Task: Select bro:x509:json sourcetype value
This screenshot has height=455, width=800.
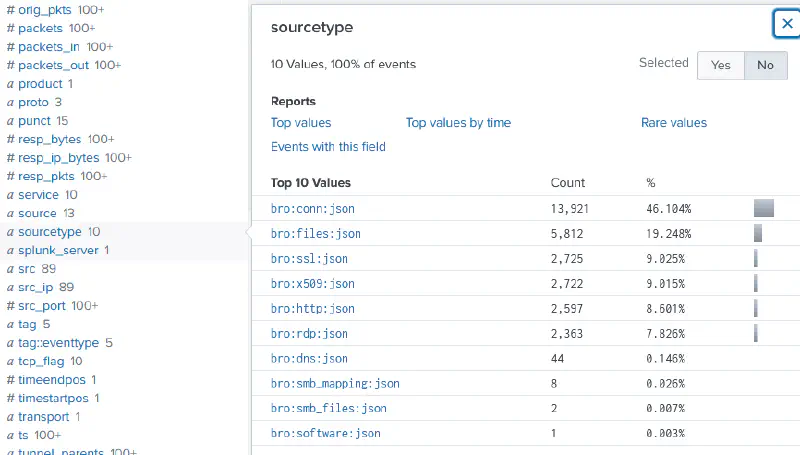Action: [x=312, y=284]
